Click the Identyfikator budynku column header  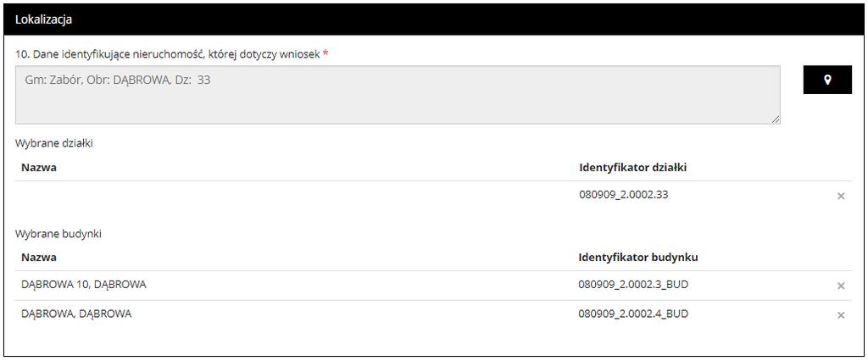[x=638, y=258]
